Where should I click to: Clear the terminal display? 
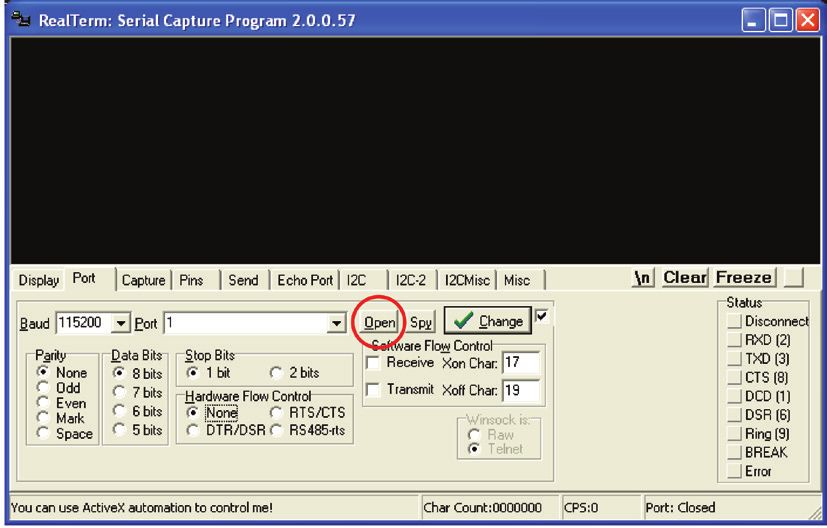(x=685, y=277)
